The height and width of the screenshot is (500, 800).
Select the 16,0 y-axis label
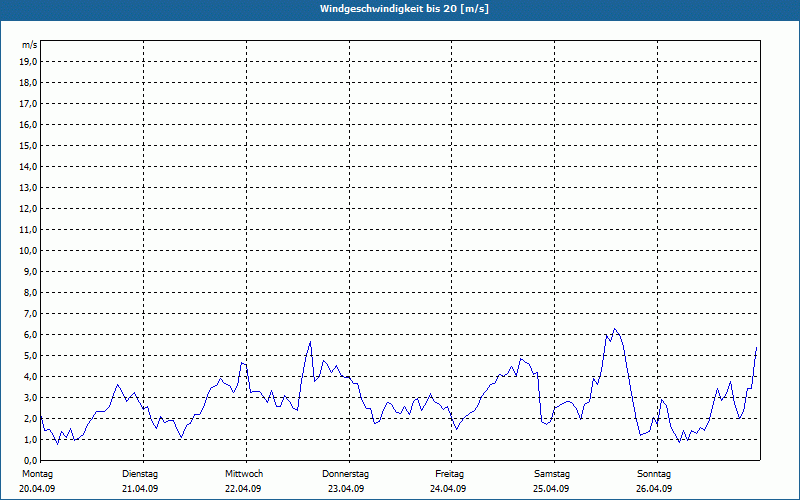click(28, 124)
